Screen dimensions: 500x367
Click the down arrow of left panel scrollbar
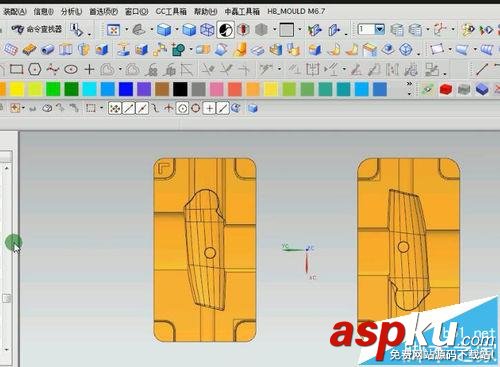tap(7, 350)
